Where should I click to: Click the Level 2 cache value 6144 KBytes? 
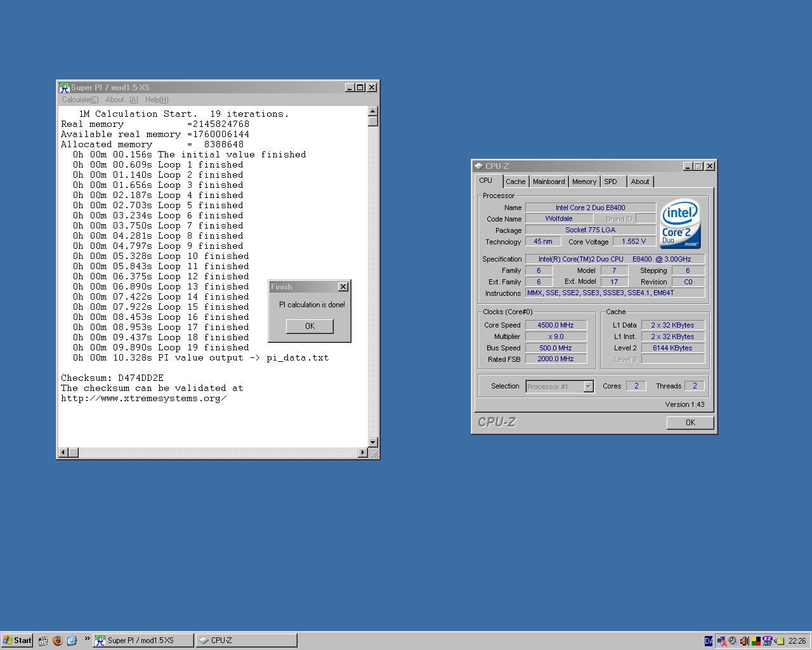tap(672, 348)
